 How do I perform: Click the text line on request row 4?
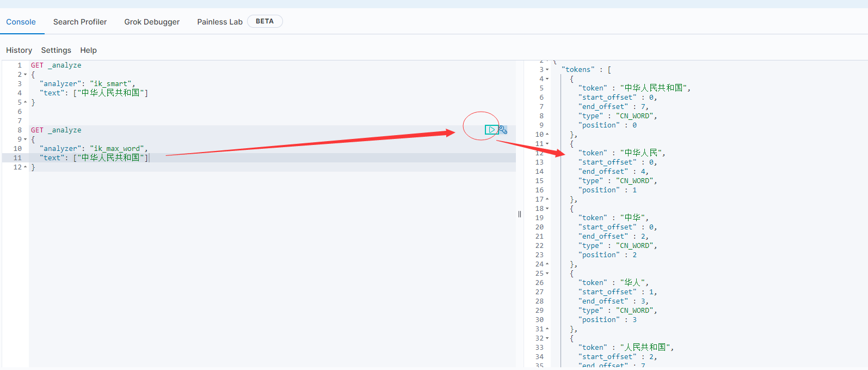tap(94, 93)
